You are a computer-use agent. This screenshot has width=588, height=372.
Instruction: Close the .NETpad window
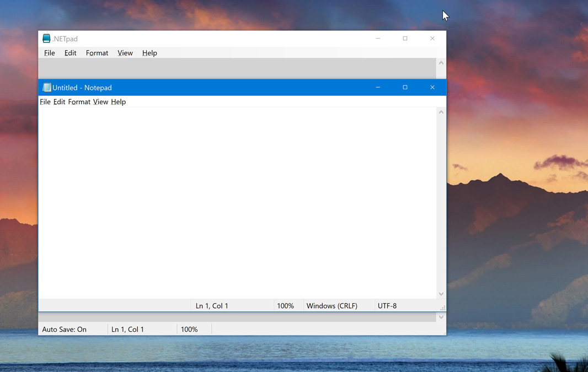432,39
